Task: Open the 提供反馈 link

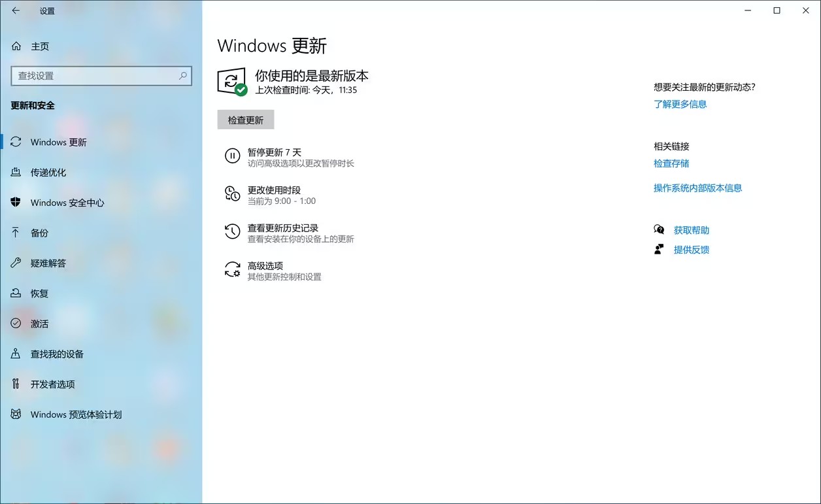Action: coord(691,250)
